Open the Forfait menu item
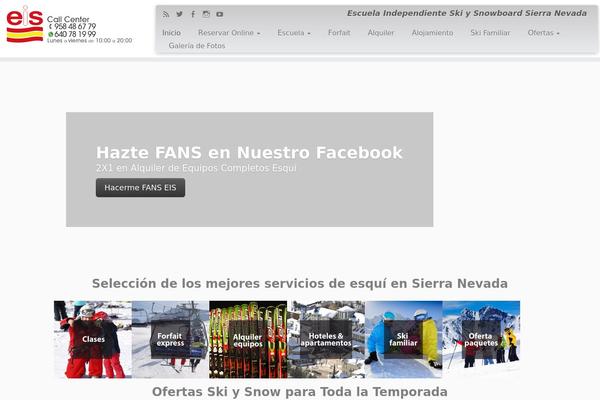 coord(339,33)
